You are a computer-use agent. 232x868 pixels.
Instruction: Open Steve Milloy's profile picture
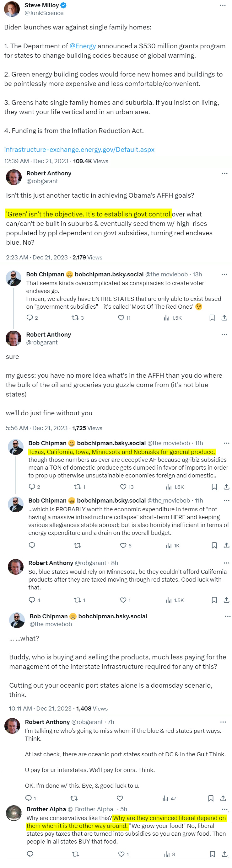[x=12, y=9]
